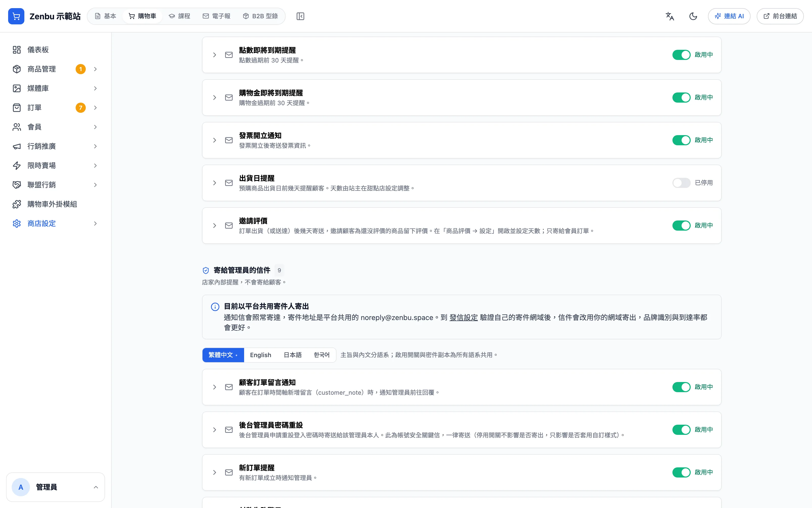Turn off the 發票開立通知 switch
Viewport: 812px width, 508px height.
681,140
